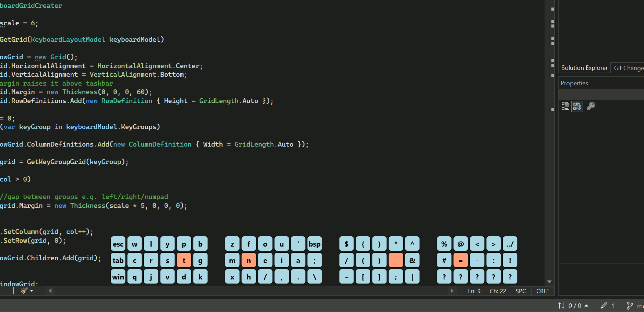This screenshot has height=312, width=644.
Task: Tap the comma key on the keyboard overlay
Action: point(282,277)
